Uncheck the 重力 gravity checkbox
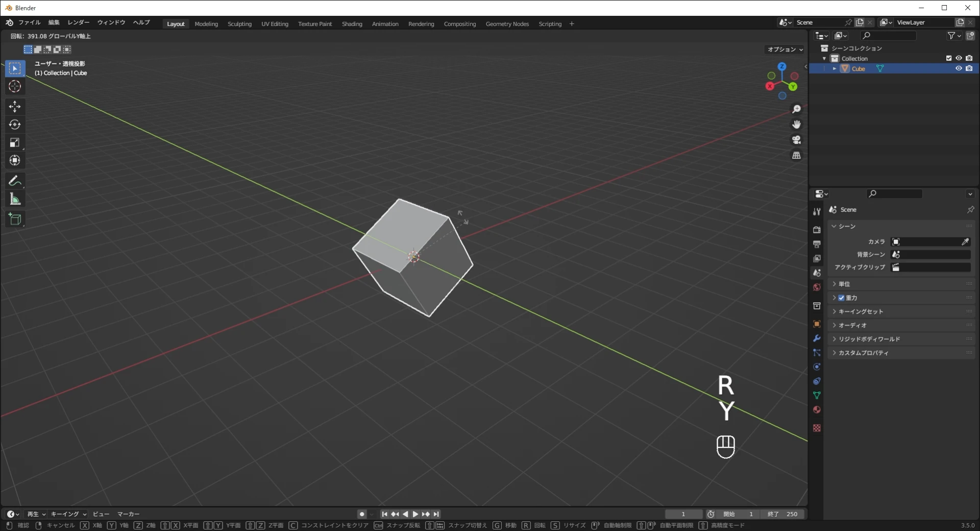The width and height of the screenshot is (980, 531). (x=841, y=298)
